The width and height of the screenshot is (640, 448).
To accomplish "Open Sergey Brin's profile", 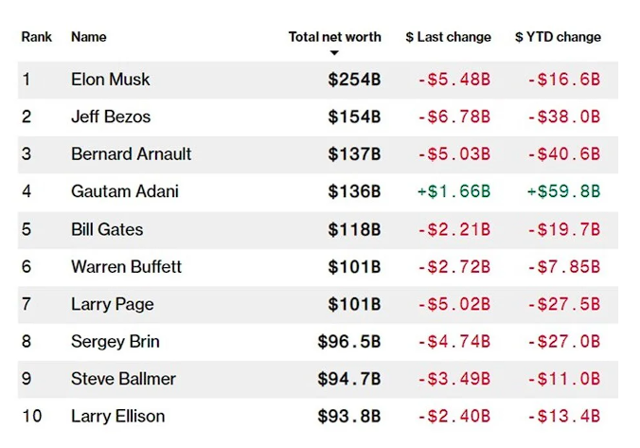I will coord(114,341).
